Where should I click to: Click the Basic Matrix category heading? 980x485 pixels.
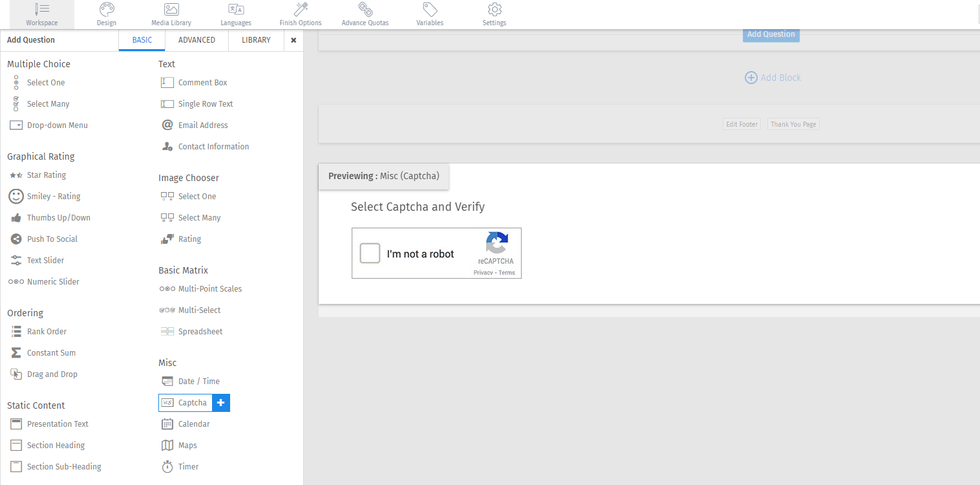tap(183, 270)
